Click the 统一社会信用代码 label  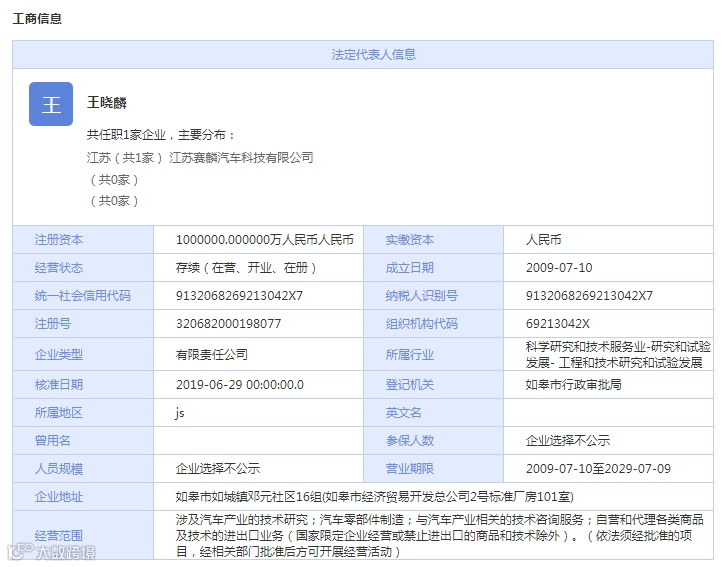(x=82, y=296)
